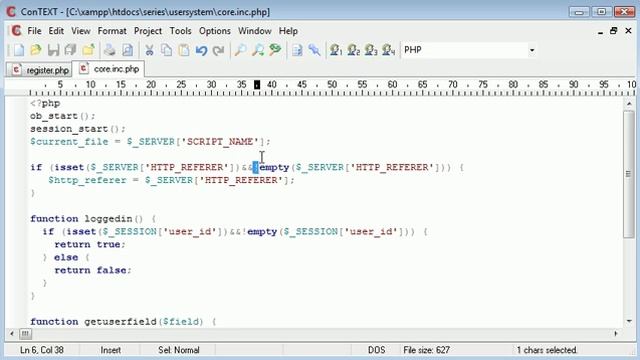Cut selection with the scissors icon

tap(149, 50)
